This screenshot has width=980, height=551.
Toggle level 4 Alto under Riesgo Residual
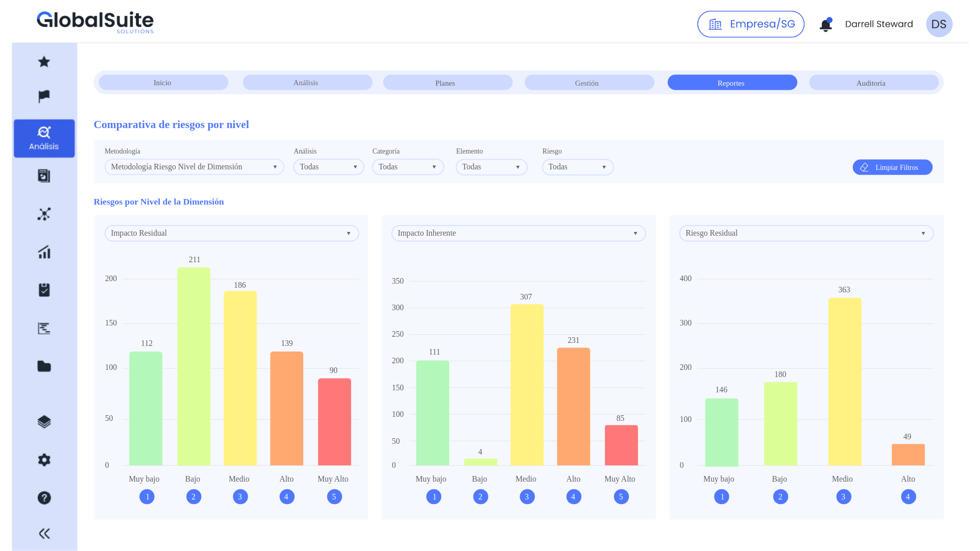908,496
